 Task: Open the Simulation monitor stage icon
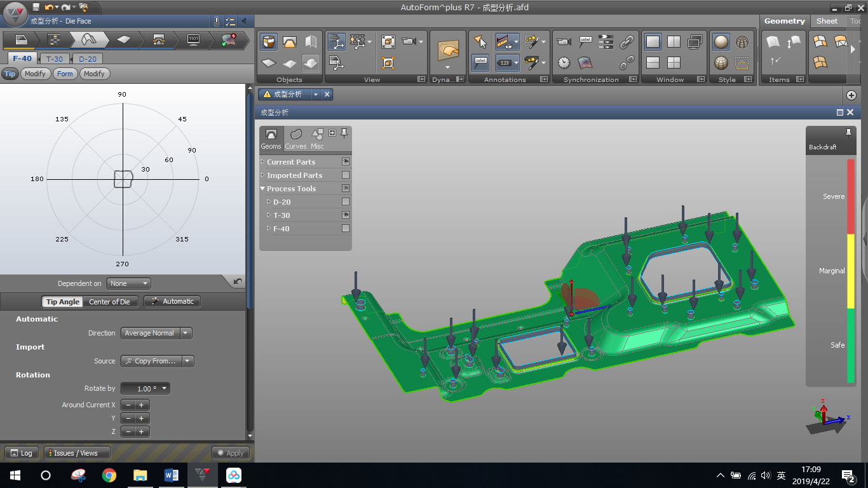tap(194, 40)
